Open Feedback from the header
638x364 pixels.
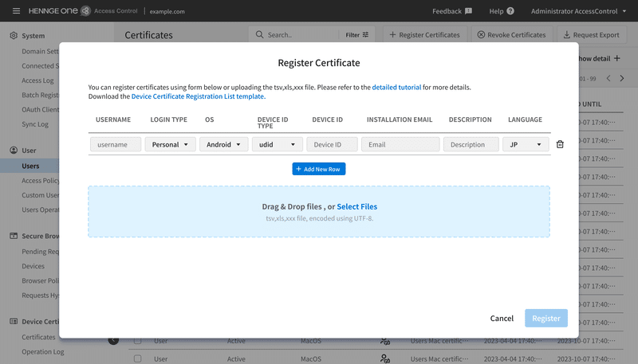pos(452,11)
